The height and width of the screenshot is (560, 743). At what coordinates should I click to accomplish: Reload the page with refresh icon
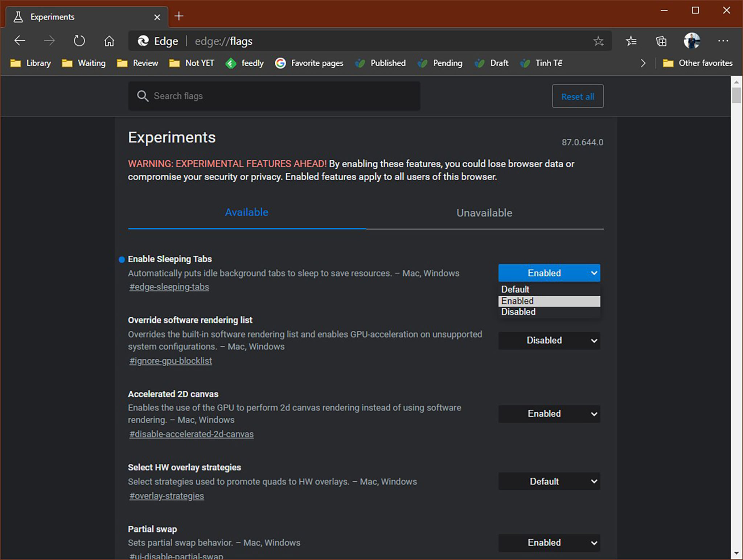pos(79,41)
